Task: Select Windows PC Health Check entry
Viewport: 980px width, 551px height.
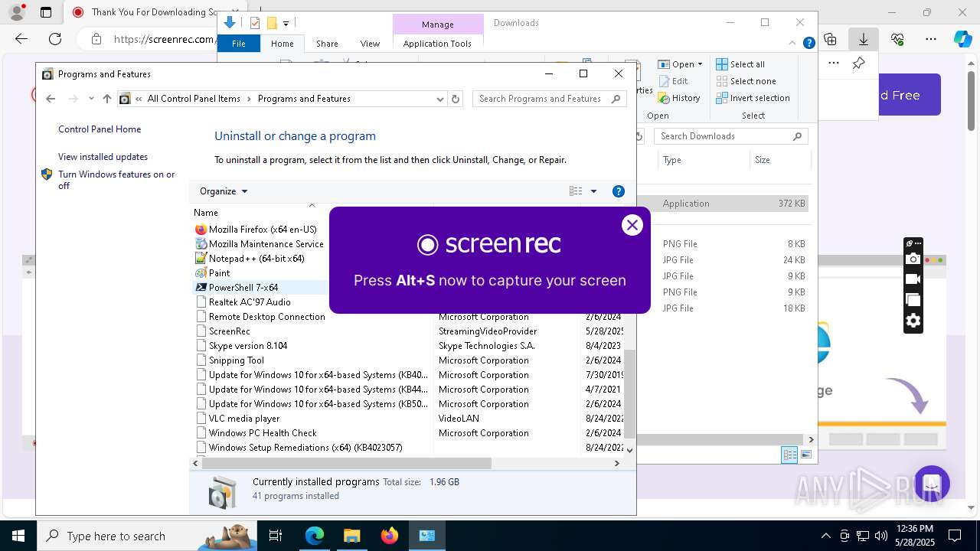Action: pos(263,433)
